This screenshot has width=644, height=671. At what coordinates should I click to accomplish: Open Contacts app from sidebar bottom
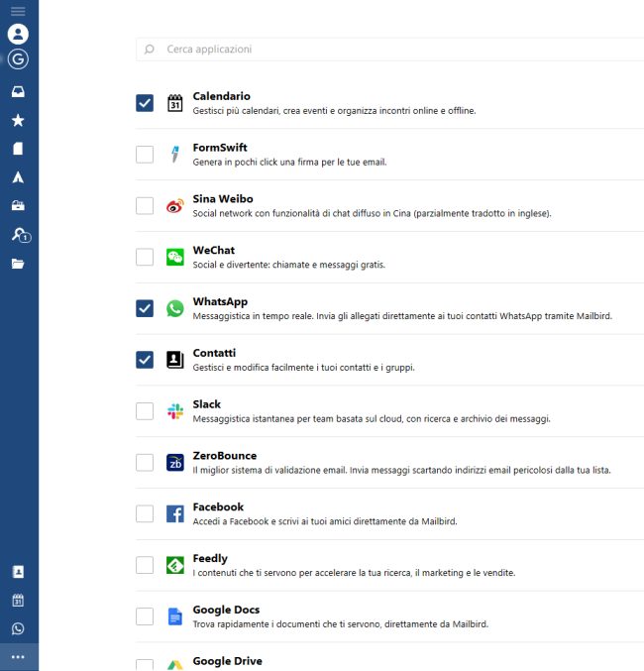coord(18,572)
